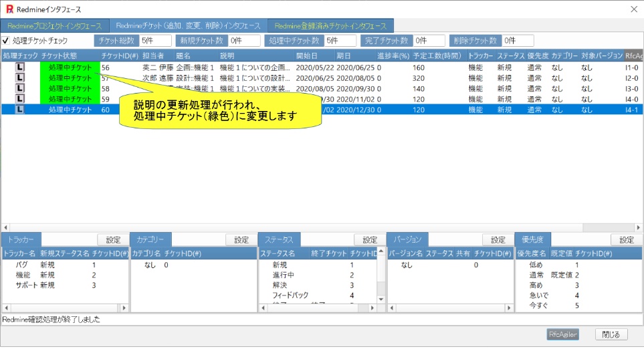644x349 pixels.
Task: Click the バージョン panel tab
Action: [x=407, y=239]
